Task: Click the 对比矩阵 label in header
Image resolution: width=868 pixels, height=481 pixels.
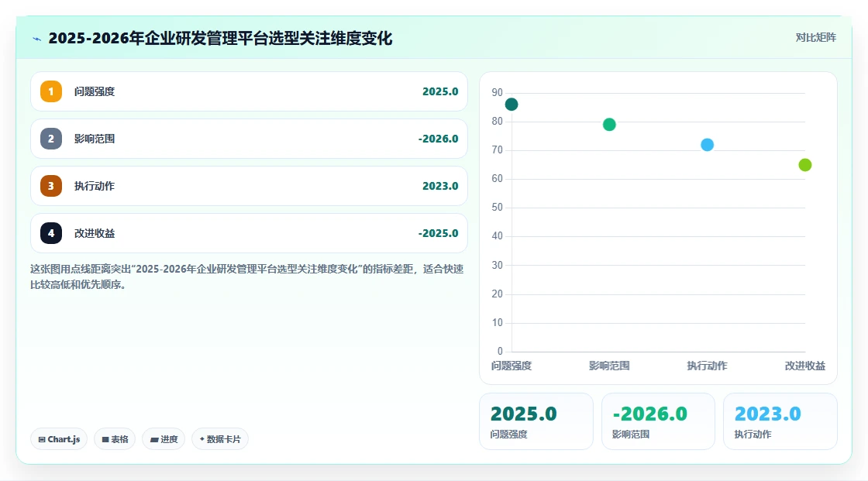Action: pos(815,38)
